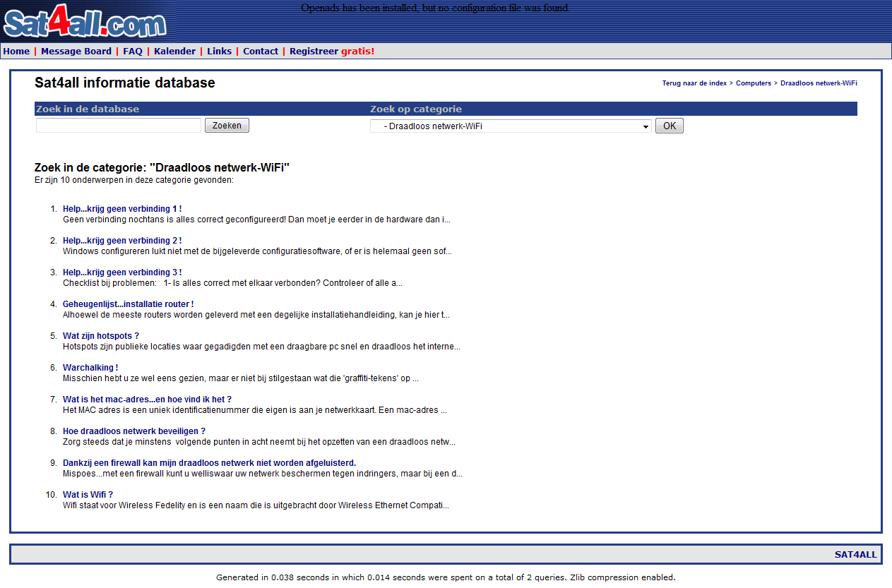
Task: Open the Wat is Wifi ? article
Action: [88, 495]
